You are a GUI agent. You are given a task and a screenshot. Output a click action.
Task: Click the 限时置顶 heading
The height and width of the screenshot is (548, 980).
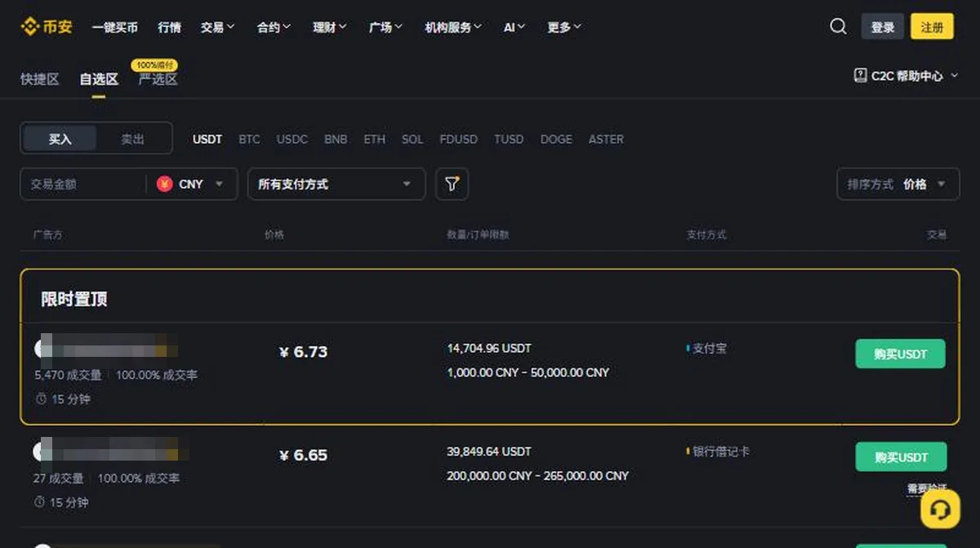tap(74, 299)
